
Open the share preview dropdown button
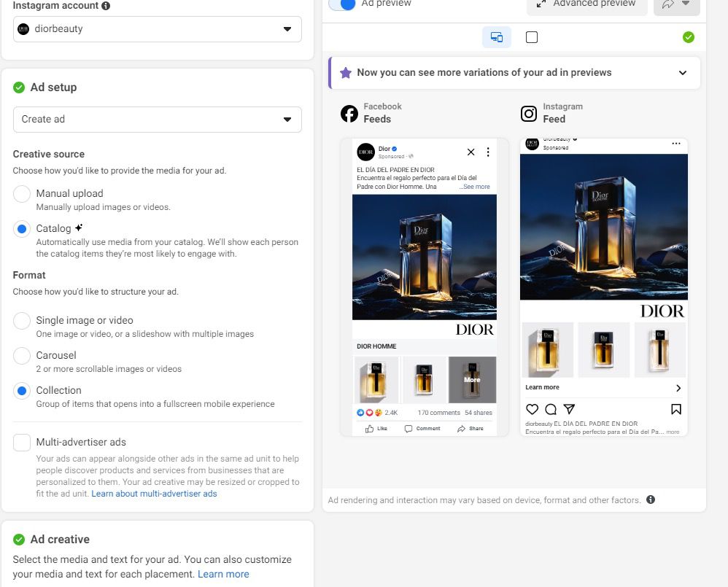(676, 4)
